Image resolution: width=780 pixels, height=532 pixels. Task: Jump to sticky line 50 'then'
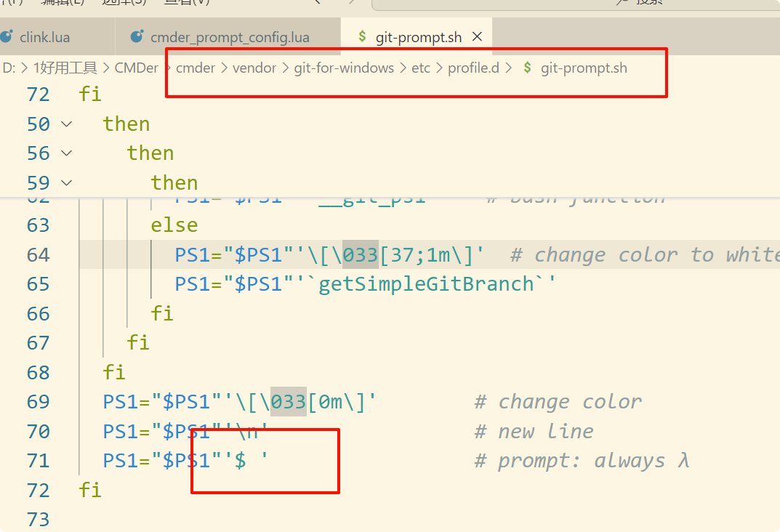[126, 124]
